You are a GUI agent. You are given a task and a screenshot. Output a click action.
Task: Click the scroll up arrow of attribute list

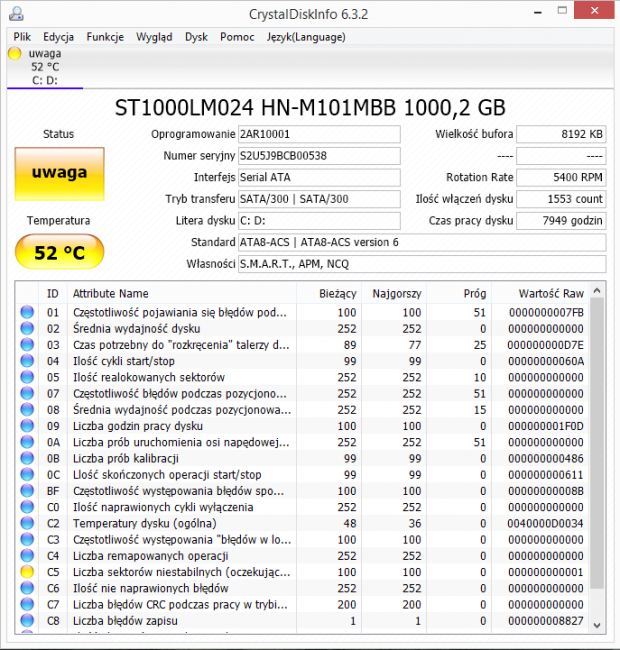pyautogui.click(x=597, y=291)
